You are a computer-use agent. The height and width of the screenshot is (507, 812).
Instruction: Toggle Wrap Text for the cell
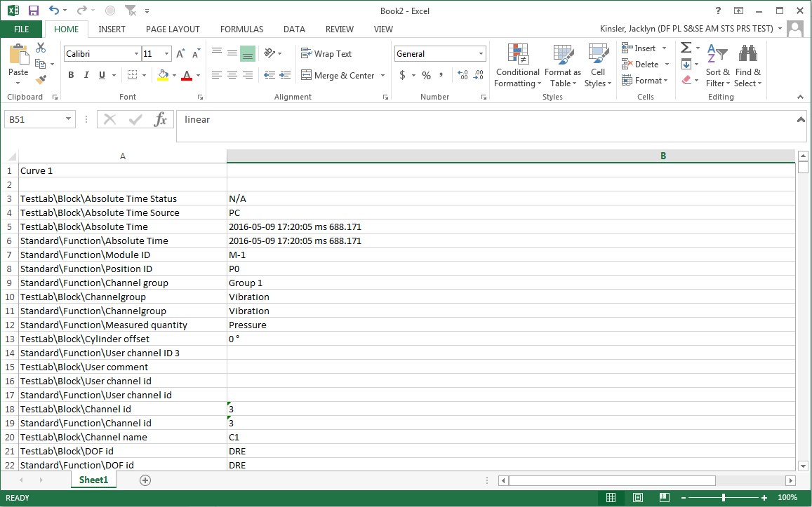point(326,54)
